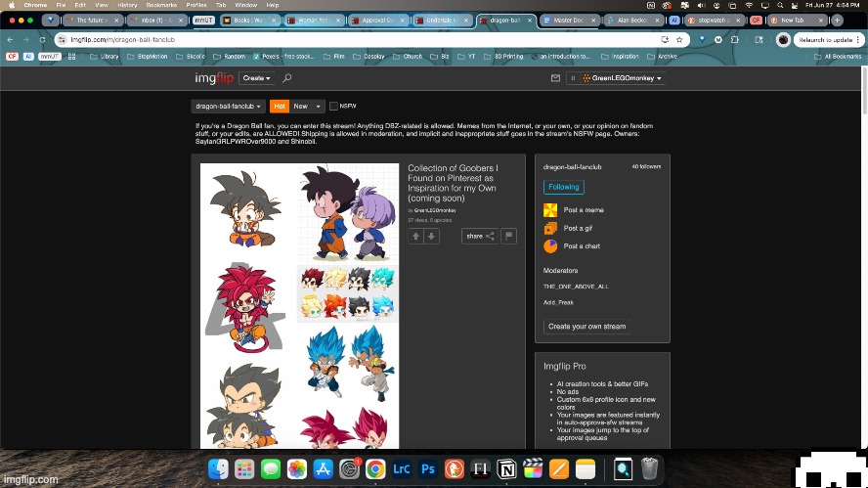Open Chrome profile avatar

point(783,40)
